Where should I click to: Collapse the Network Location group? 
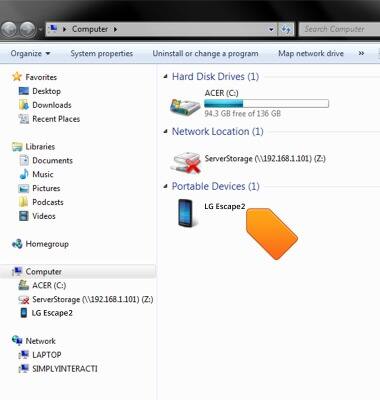click(x=165, y=132)
